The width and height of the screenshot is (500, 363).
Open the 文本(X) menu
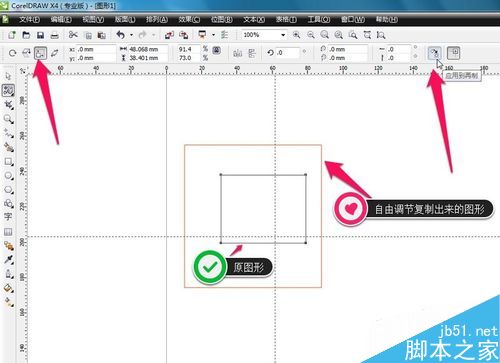(254, 19)
